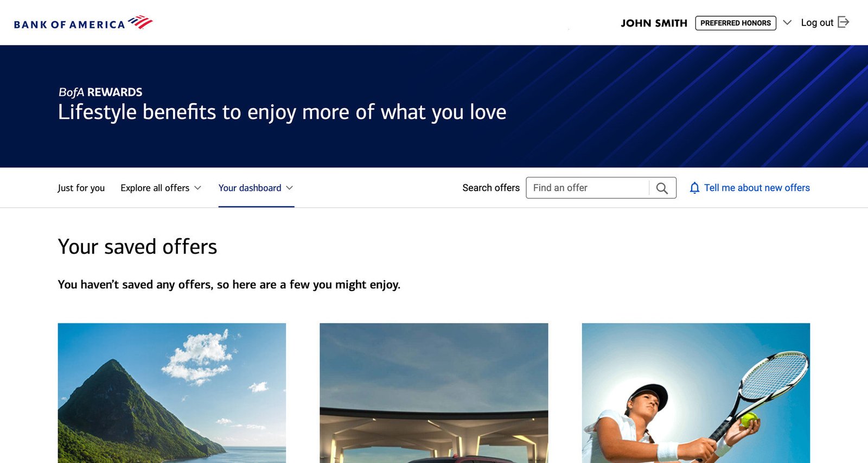Click the Your saved offers heading
Screen dimensions: 868x463
point(138,247)
